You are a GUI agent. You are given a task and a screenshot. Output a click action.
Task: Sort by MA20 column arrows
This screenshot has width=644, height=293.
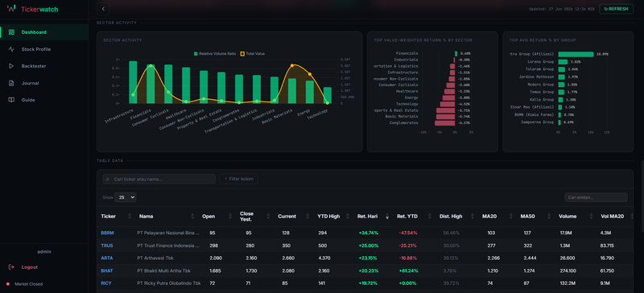pyautogui.click(x=510, y=217)
